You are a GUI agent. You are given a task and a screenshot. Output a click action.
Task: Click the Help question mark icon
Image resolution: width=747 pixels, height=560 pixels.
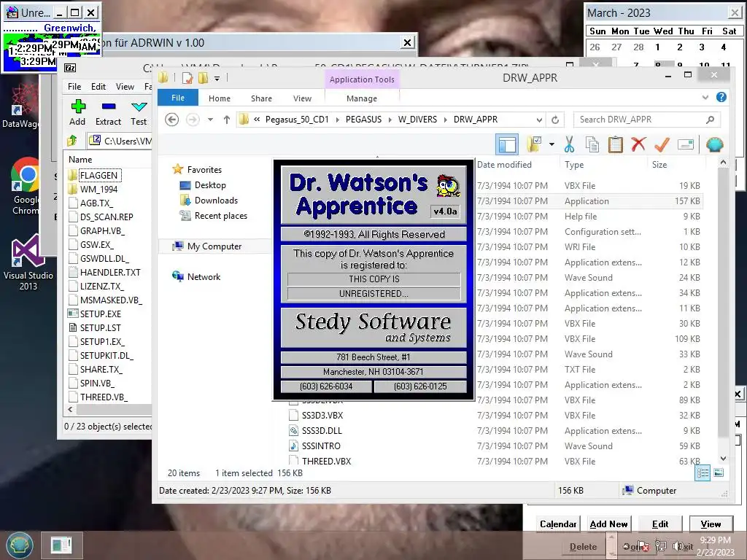click(721, 97)
